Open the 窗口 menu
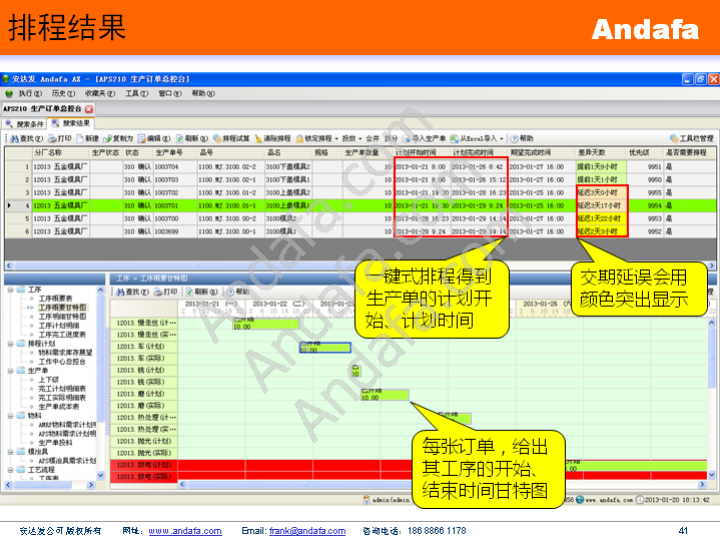 (x=170, y=94)
